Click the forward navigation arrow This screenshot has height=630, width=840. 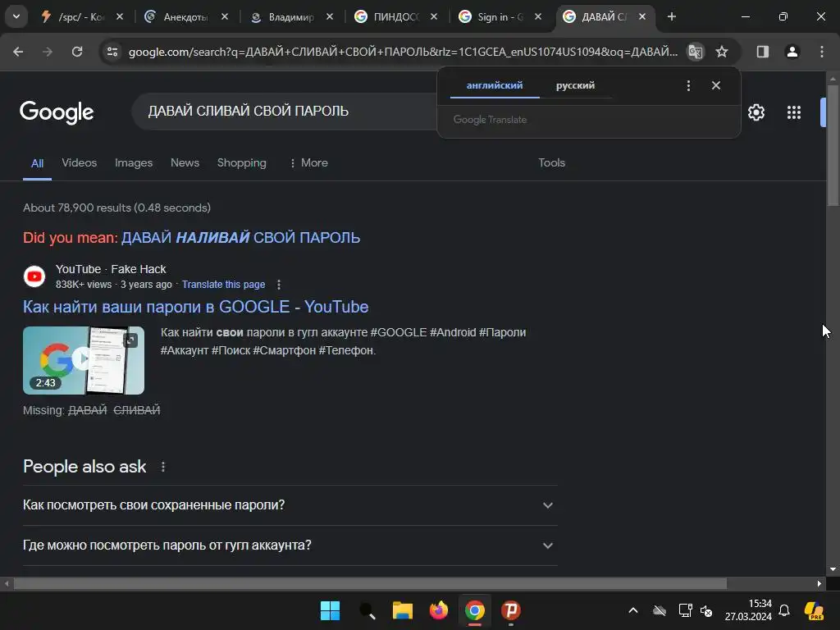pyautogui.click(x=48, y=52)
